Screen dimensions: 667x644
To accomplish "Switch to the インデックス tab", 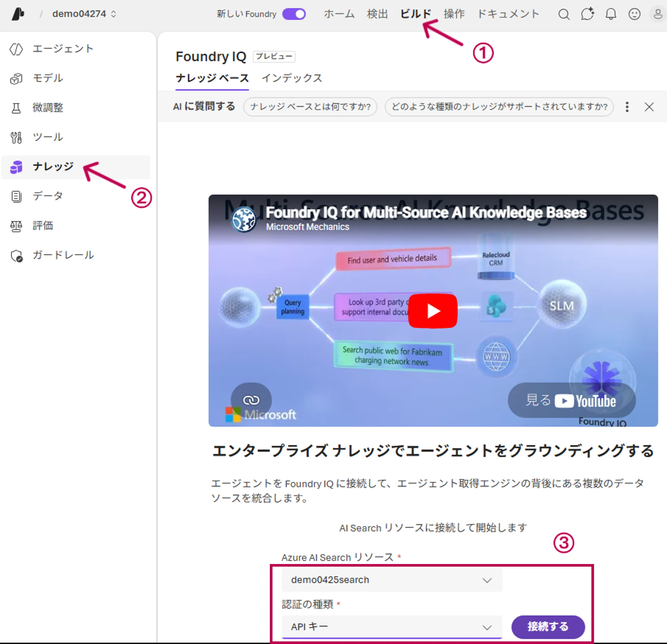I will pos(292,78).
